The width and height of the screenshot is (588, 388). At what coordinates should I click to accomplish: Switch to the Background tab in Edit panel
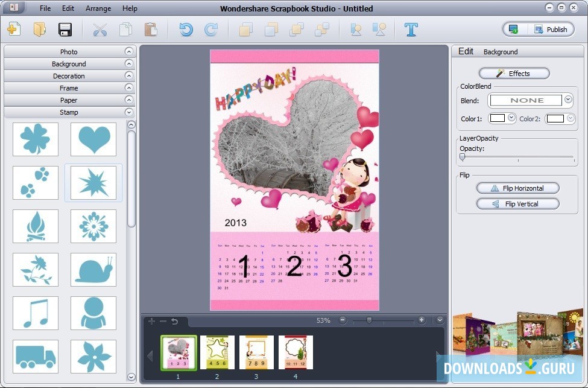click(x=501, y=52)
